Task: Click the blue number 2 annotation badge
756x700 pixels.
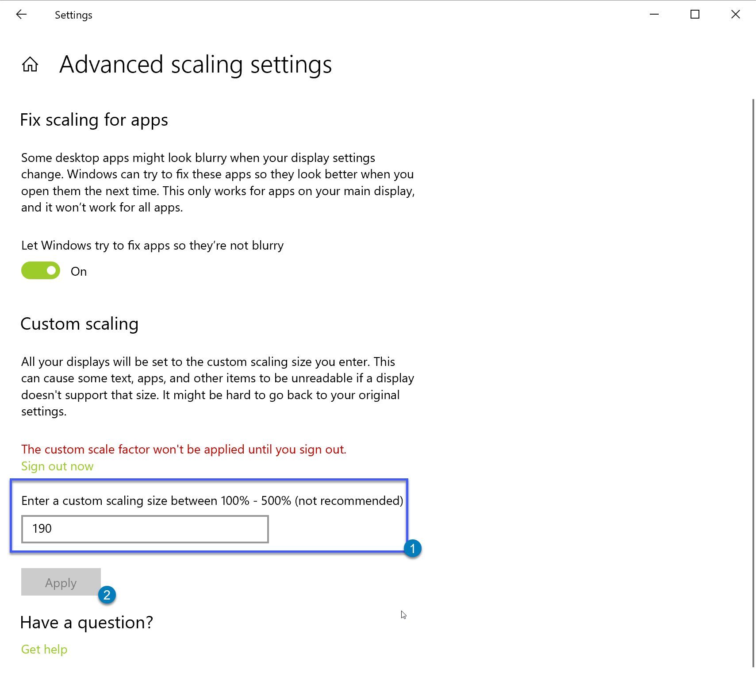Action: pyautogui.click(x=107, y=595)
